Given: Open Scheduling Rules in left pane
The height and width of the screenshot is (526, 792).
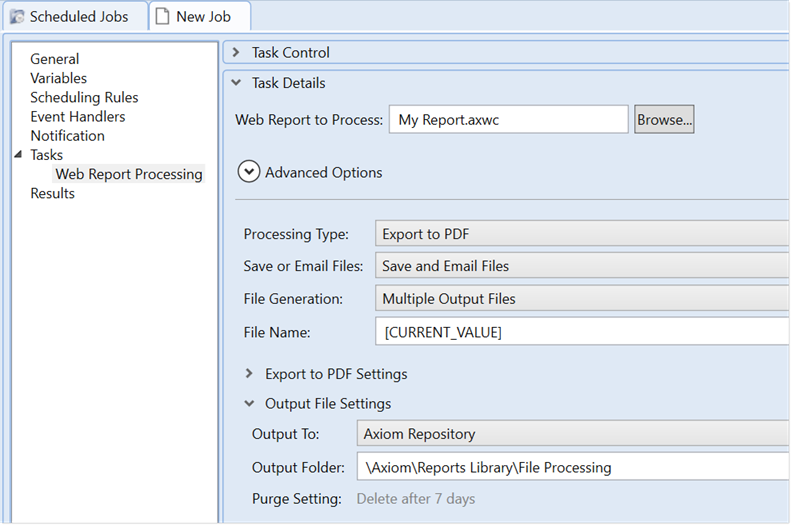Looking at the screenshot, I should (x=84, y=98).
